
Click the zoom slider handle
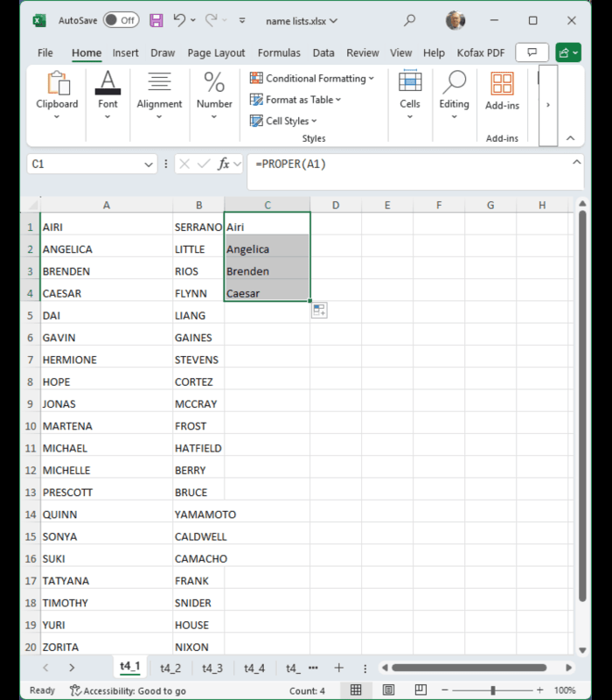[x=493, y=690]
